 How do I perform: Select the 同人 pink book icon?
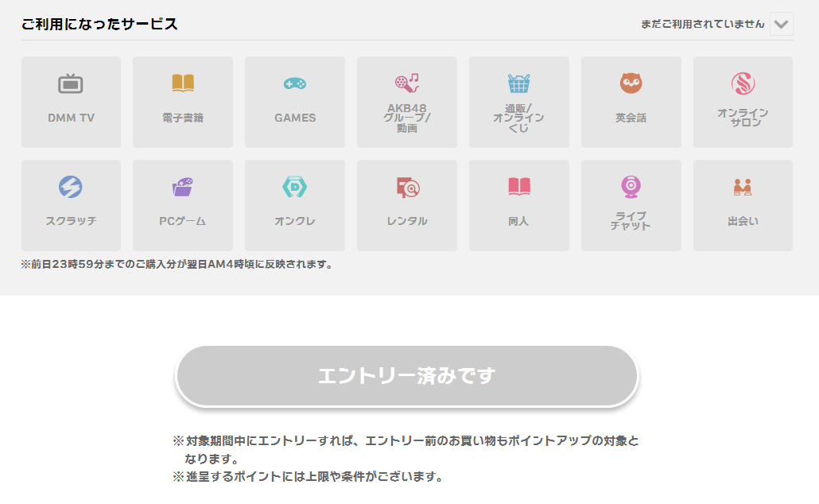(x=518, y=188)
